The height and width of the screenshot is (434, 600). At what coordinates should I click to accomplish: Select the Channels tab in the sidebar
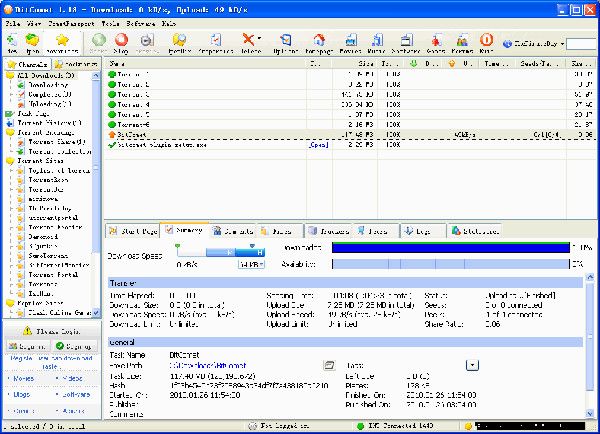(28, 64)
